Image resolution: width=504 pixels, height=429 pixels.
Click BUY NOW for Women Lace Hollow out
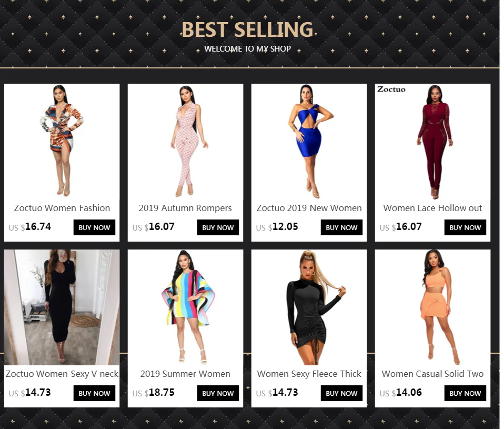465,227
